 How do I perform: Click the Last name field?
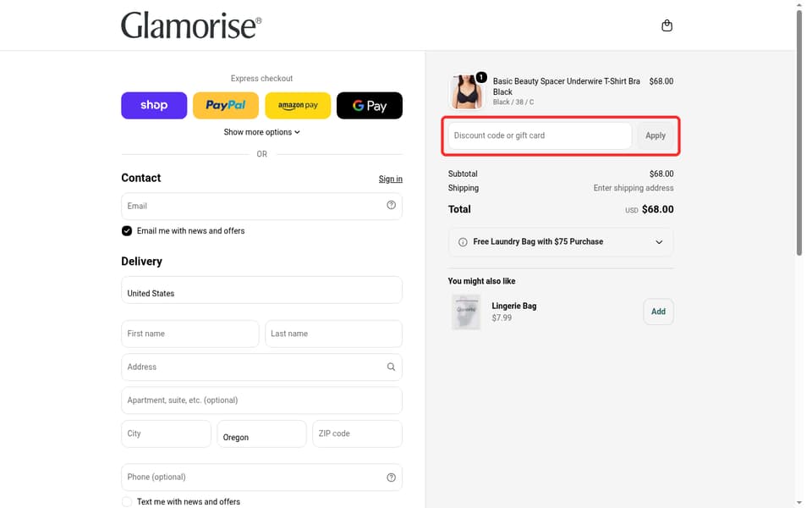333,334
